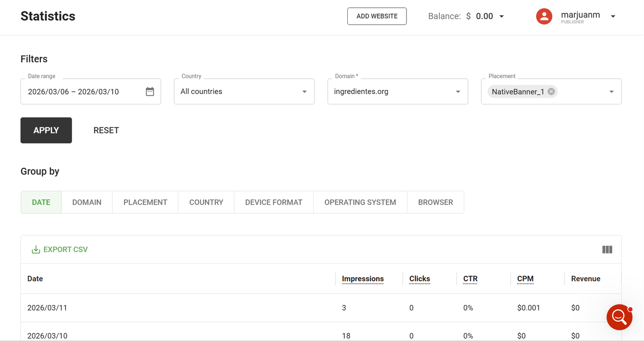The image size is (644, 341).
Task: Switch grouping to Domain
Action: [x=87, y=202]
